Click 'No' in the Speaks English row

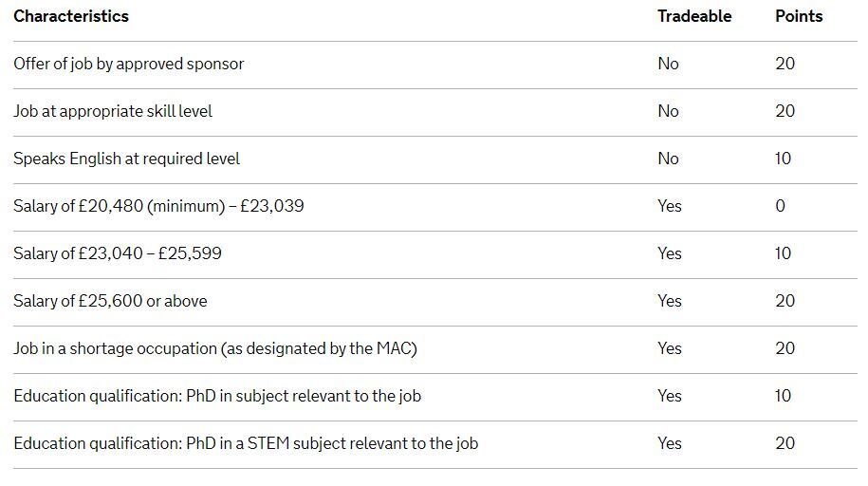click(668, 159)
